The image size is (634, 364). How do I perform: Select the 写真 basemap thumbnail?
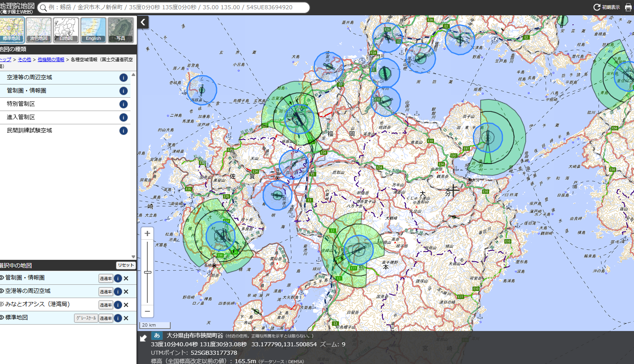pyautogui.click(x=121, y=30)
